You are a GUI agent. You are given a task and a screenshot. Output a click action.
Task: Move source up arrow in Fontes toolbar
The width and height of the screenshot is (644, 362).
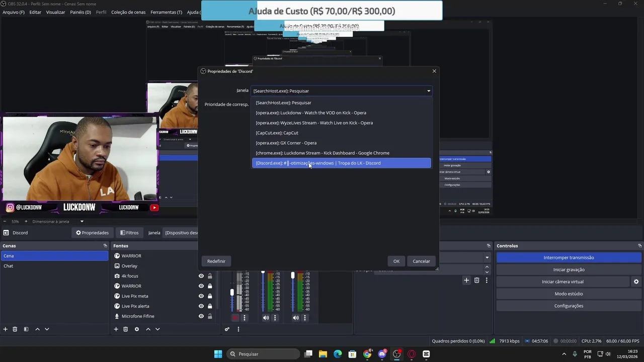(148, 329)
